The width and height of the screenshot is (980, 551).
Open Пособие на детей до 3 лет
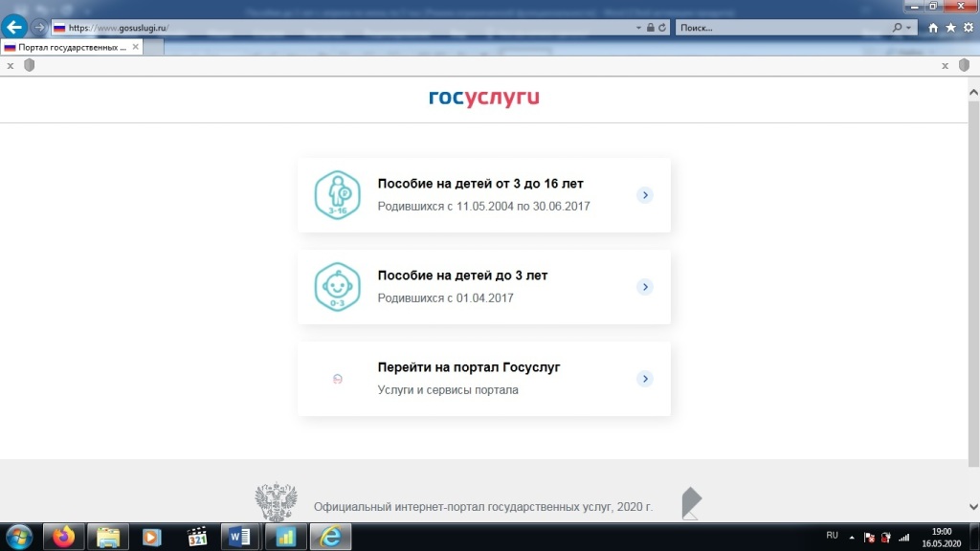pos(462,275)
